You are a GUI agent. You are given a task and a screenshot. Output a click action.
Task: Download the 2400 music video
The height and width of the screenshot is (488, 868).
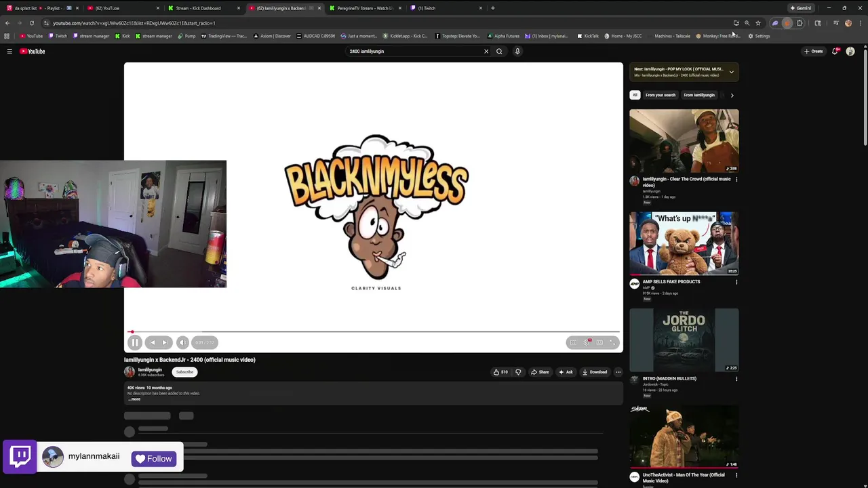595,372
